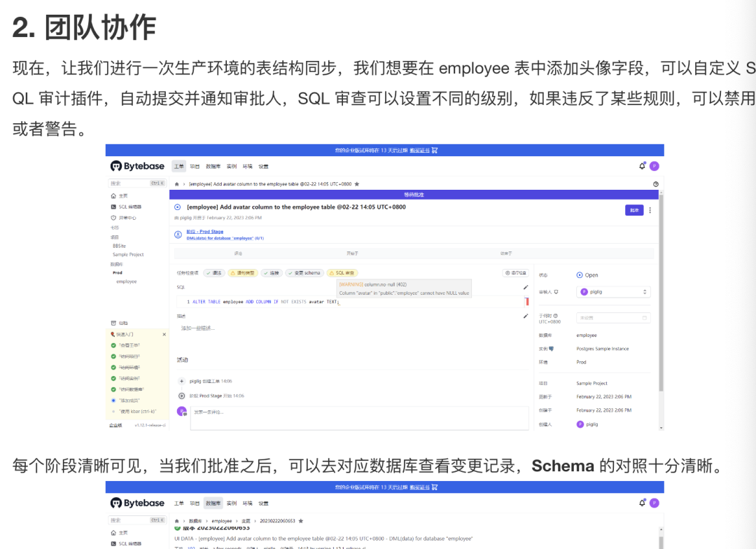Click the notification bell in the lower screenshot
756x549 pixels.
click(642, 503)
